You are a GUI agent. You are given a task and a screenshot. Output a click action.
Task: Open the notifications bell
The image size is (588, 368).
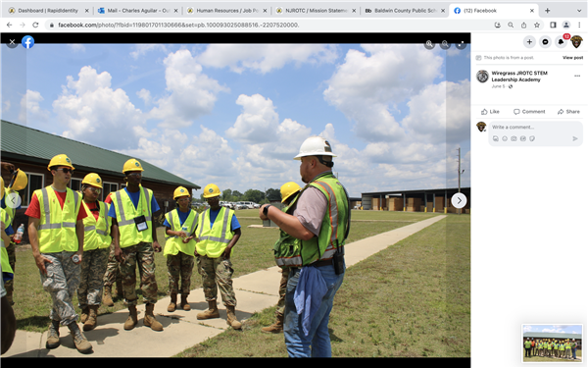tap(561, 42)
